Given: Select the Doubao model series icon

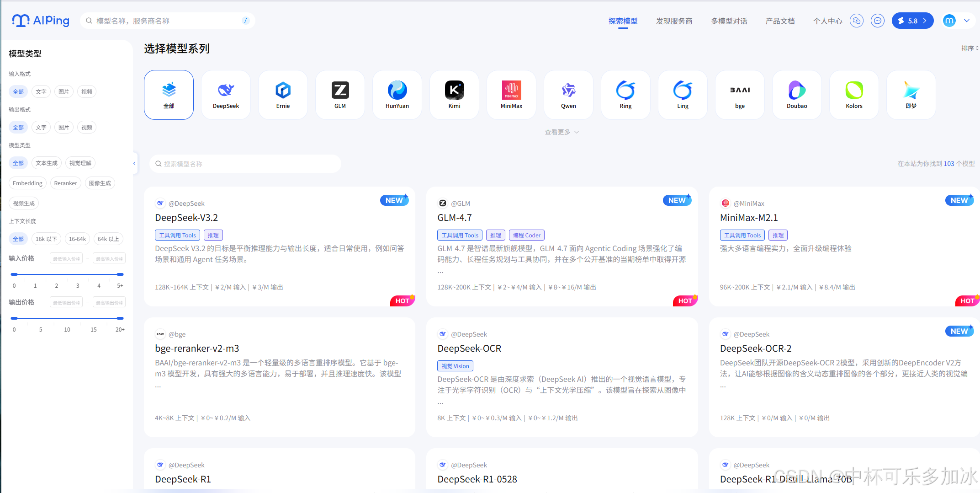Looking at the screenshot, I should coord(797,94).
